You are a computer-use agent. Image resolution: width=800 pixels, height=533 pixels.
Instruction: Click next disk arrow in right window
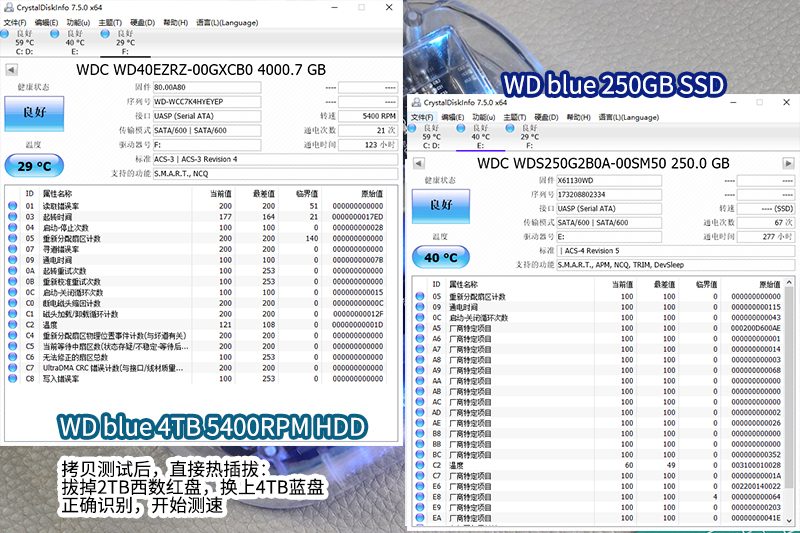[788, 164]
